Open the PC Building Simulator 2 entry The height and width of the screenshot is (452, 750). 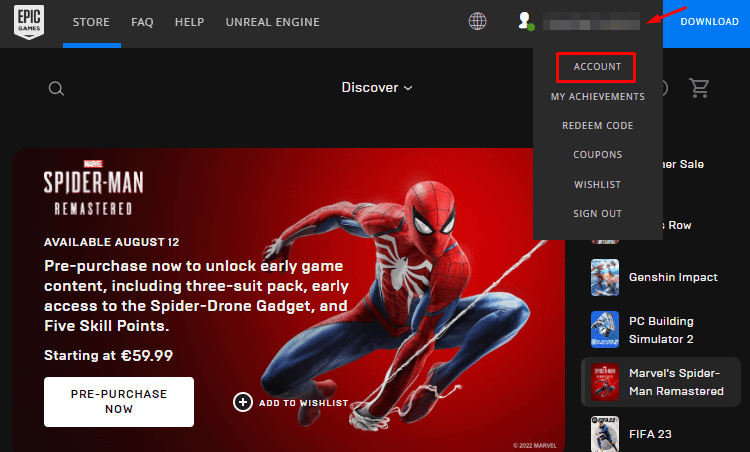[x=661, y=330]
